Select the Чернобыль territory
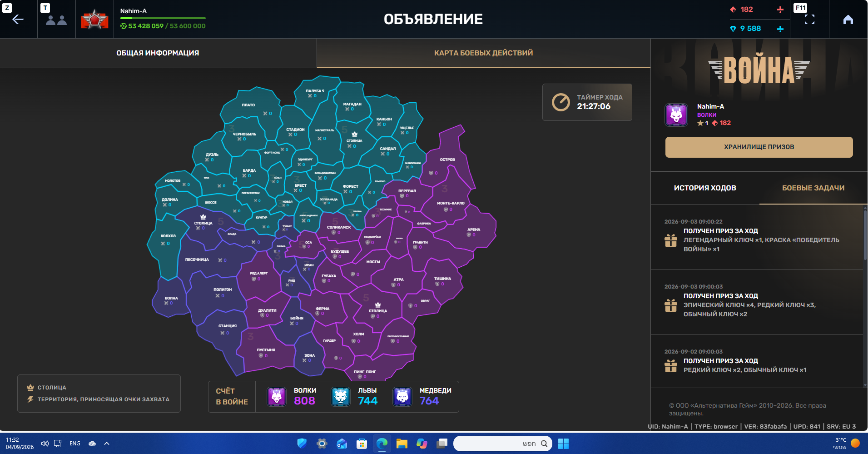 244,134
